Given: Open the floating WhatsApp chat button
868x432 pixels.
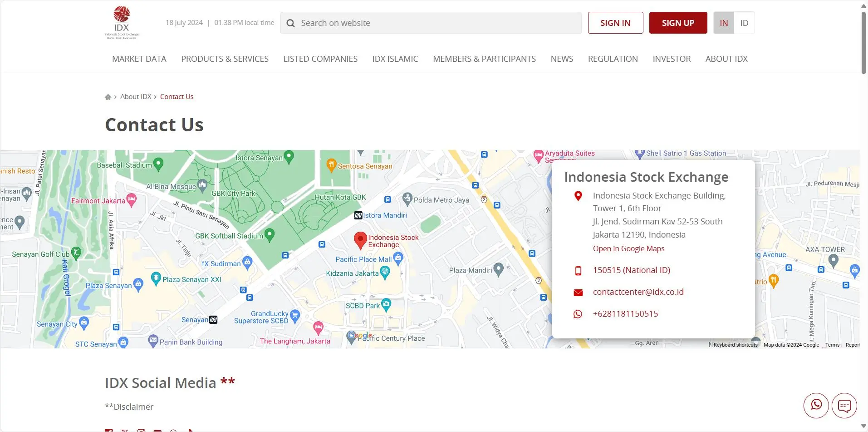Looking at the screenshot, I should pos(816,405).
